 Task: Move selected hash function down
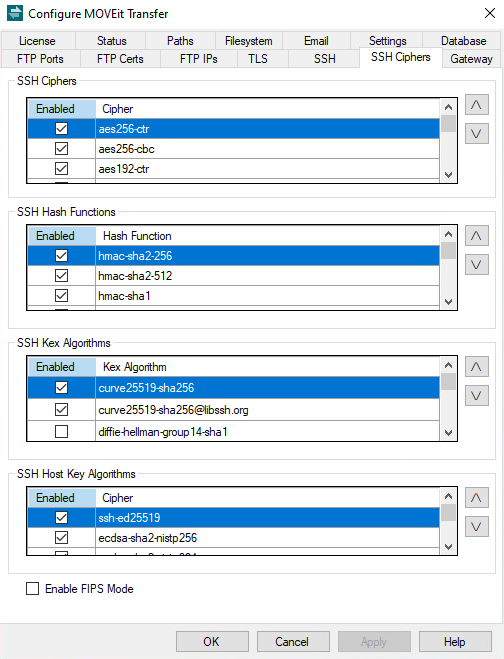[477, 265]
